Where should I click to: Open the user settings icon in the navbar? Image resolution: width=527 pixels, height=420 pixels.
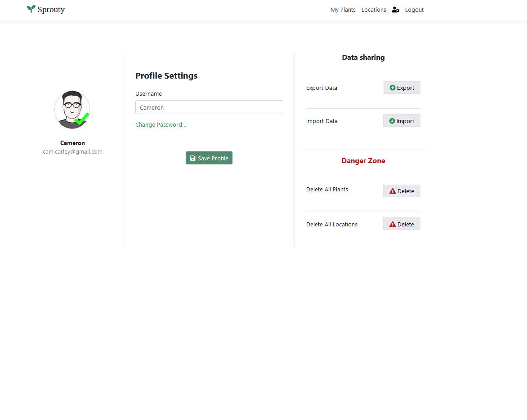click(x=396, y=10)
